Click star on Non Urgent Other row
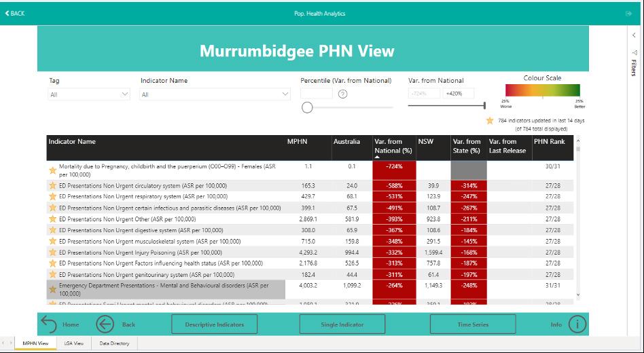The width and height of the screenshot is (644, 353). click(x=52, y=219)
